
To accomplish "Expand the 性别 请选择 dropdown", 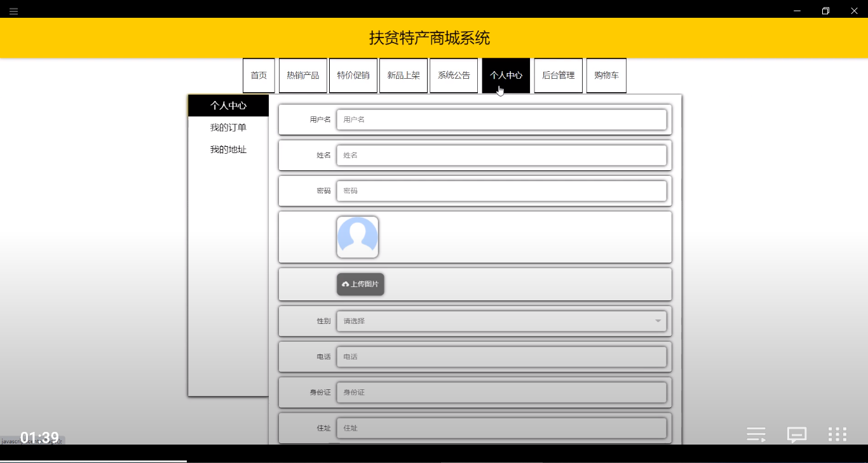I will (501, 321).
